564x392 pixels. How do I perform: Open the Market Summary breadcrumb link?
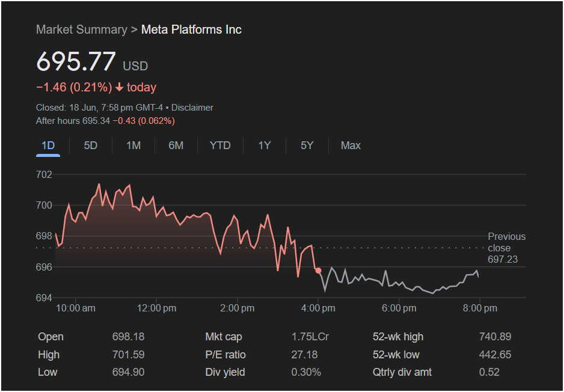pos(82,29)
